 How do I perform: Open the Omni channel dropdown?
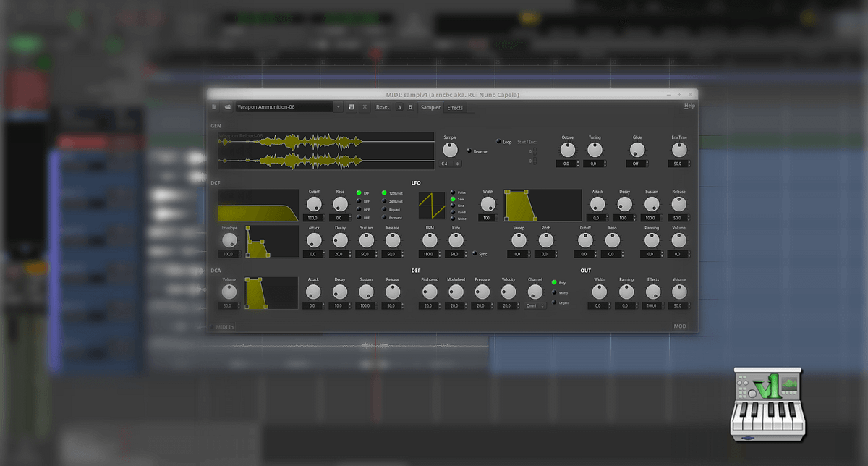pyautogui.click(x=535, y=306)
